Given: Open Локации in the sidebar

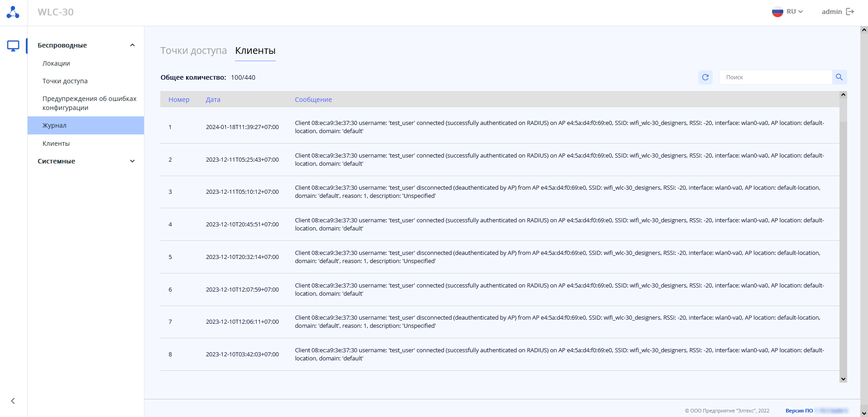Looking at the screenshot, I should point(56,63).
